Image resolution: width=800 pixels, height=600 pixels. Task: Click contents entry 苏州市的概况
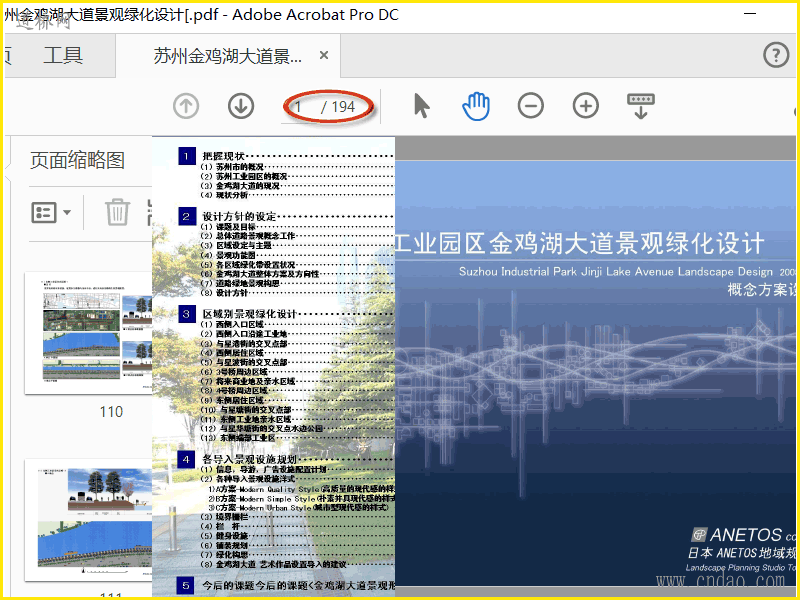(x=240, y=167)
